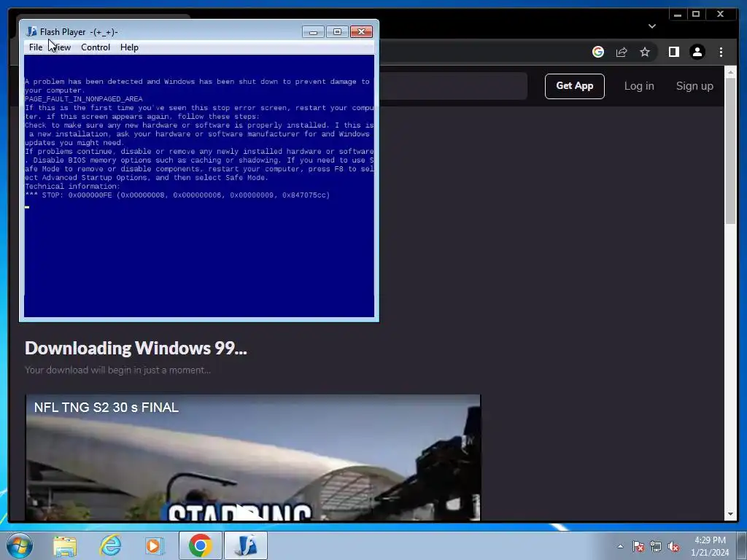Open the File menu in Flash Player
Viewport: 747px width, 560px height.
[x=36, y=47]
